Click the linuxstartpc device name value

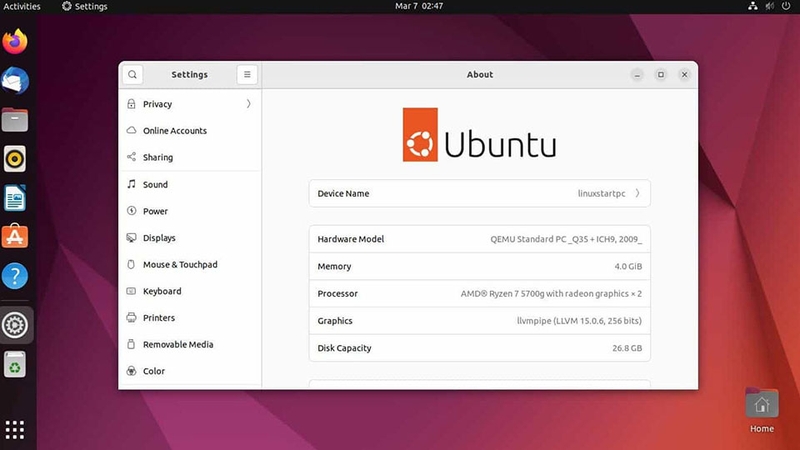coord(602,193)
